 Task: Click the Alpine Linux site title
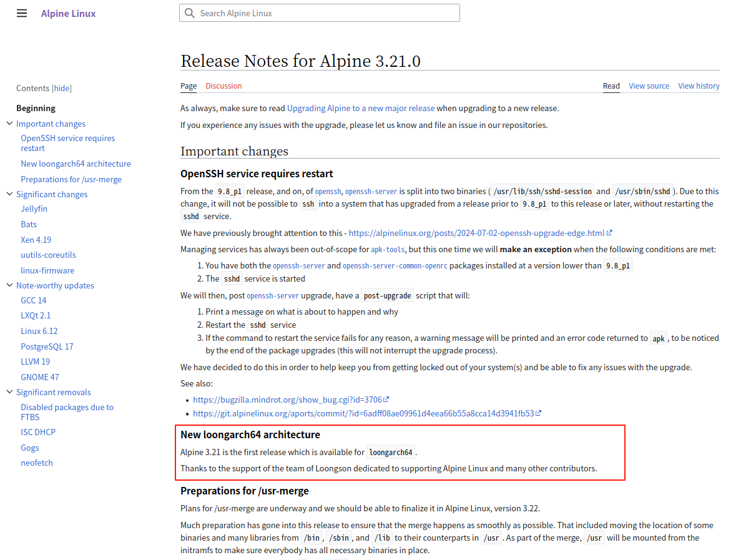[68, 13]
